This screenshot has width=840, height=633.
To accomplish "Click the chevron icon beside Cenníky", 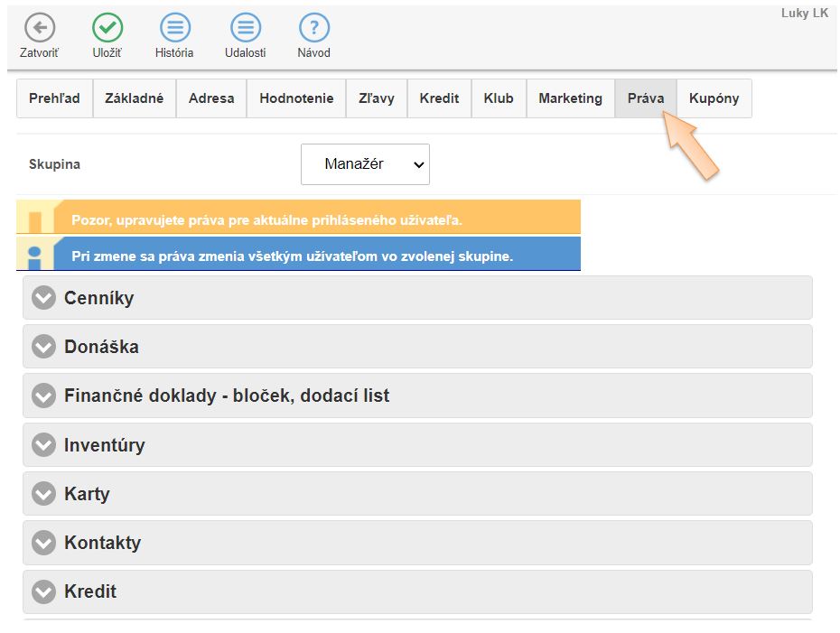I will pyautogui.click(x=43, y=298).
